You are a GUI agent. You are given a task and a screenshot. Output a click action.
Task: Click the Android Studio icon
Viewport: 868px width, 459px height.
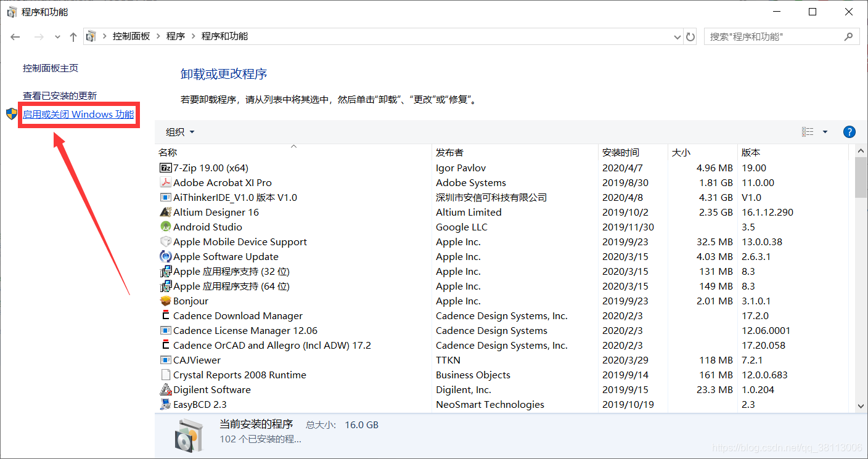[165, 227]
